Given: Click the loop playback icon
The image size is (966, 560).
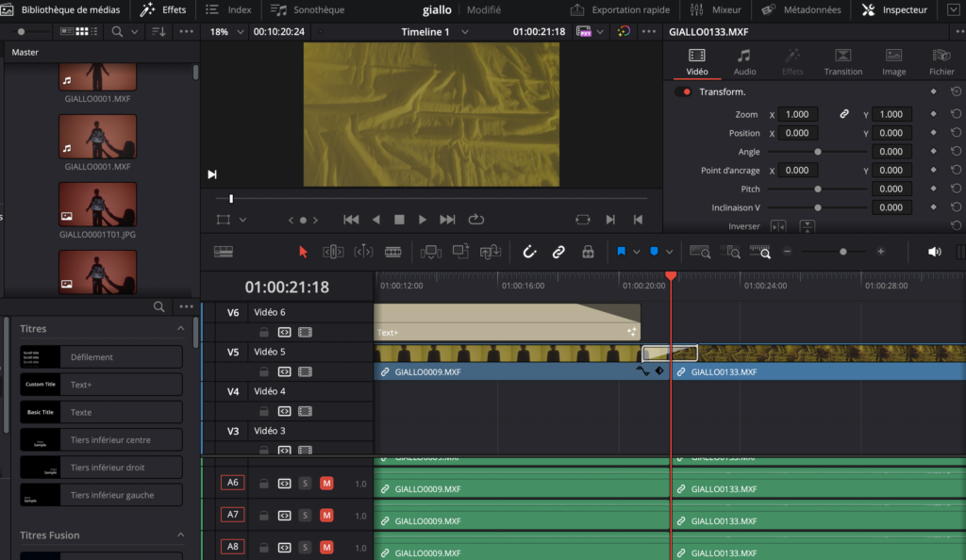Looking at the screenshot, I should 476,219.
